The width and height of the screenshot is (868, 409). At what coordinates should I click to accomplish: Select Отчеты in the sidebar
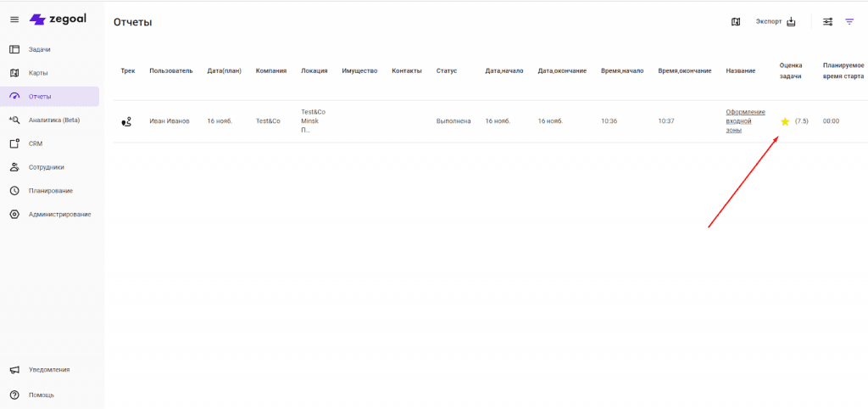(40, 97)
